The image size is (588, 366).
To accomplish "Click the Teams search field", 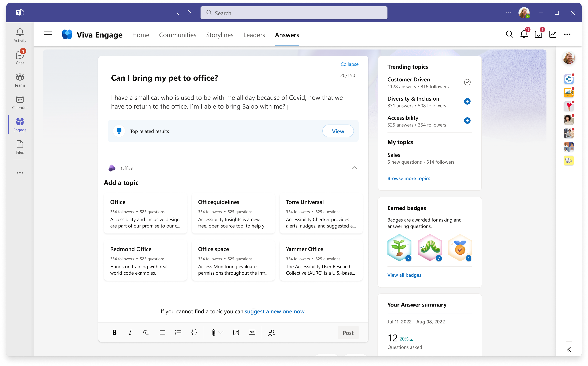I will pyautogui.click(x=294, y=13).
